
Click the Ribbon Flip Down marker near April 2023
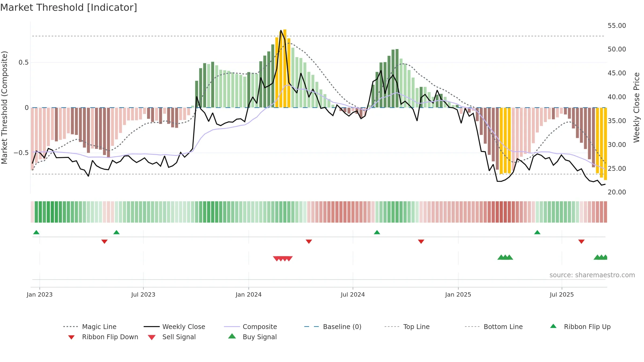(104, 242)
